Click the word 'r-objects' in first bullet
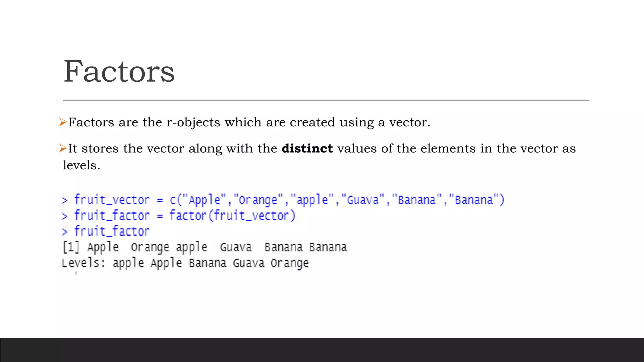The height and width of the screenshot is (362, 644). pos(193,122)
